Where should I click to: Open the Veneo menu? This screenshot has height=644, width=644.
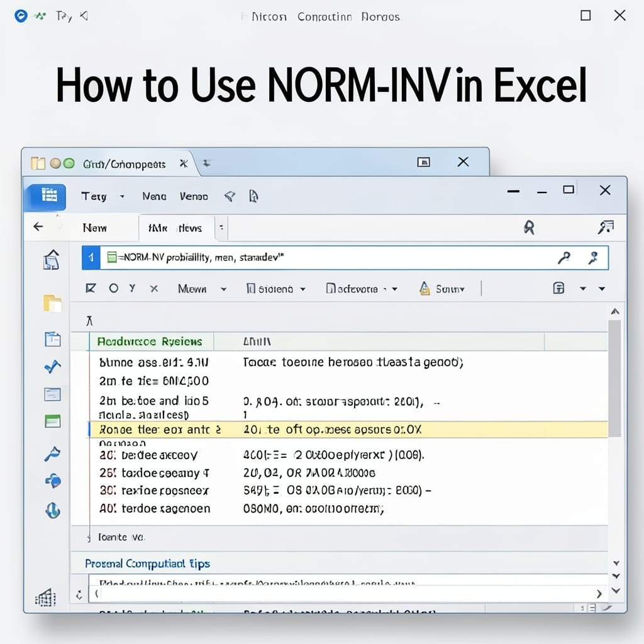coord(194,196)
